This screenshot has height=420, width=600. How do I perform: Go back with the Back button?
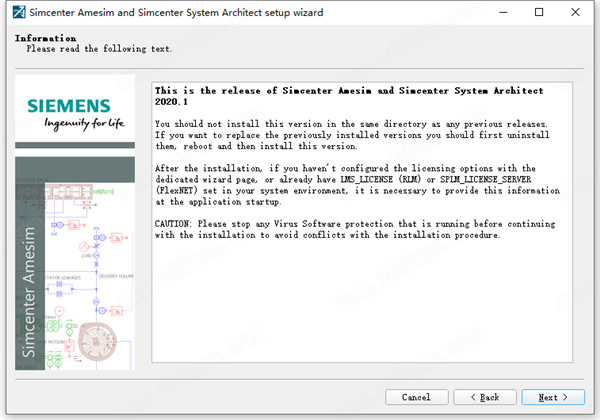pos(485,397)
